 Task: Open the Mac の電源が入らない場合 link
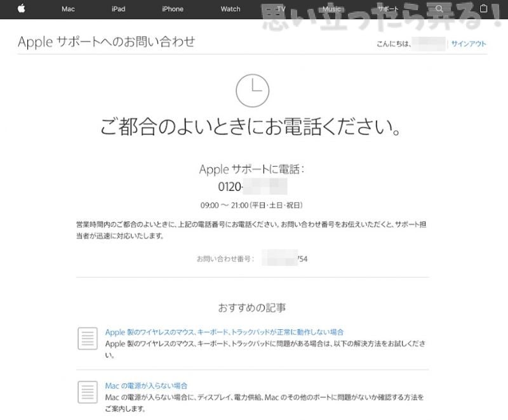(146, 386)
